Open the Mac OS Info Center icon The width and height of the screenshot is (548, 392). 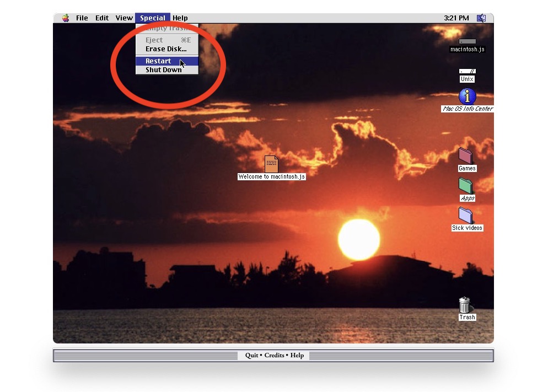(467, 96)
